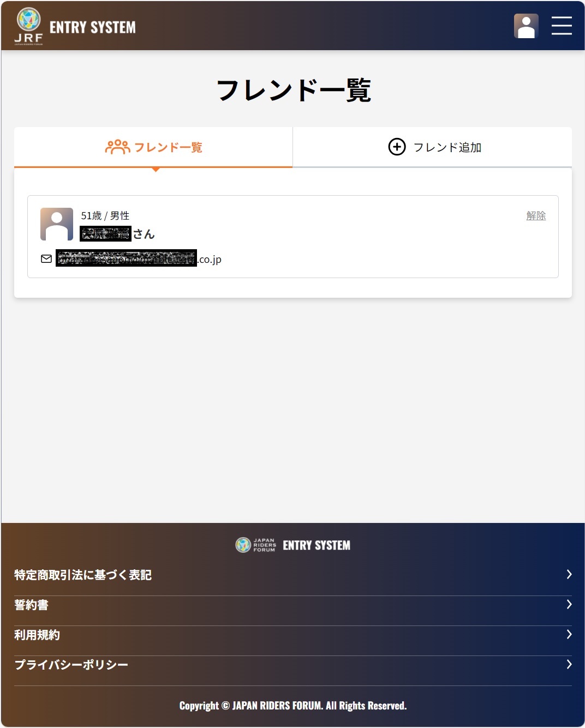Image resolution: width=585 pixels, height=728 pixels.
Task: Click the ENTRY SYSTEM header title
Action: [93, 27]
